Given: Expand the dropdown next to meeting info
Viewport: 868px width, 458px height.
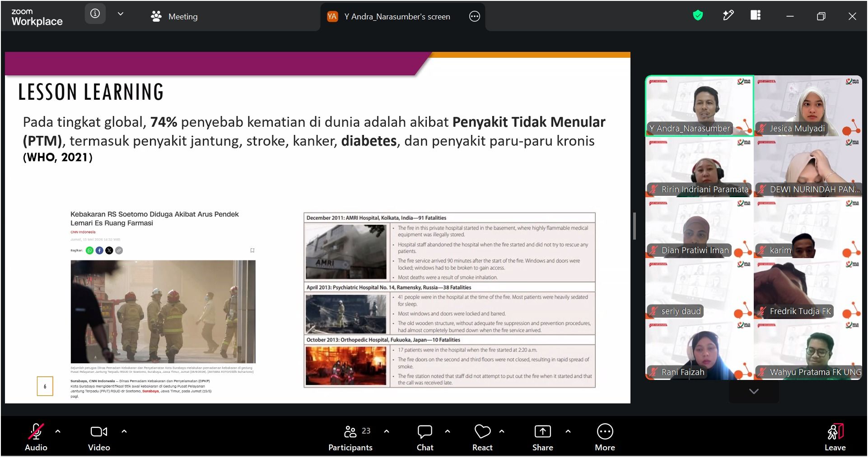Looking at the screenshot, I should 121,14.
